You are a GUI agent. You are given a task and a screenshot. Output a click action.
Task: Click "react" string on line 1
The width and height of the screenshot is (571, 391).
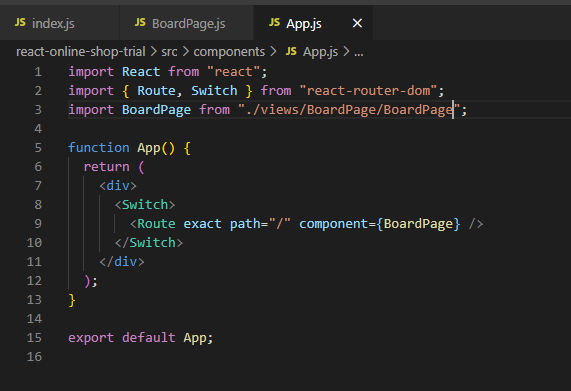coord(233,72)
